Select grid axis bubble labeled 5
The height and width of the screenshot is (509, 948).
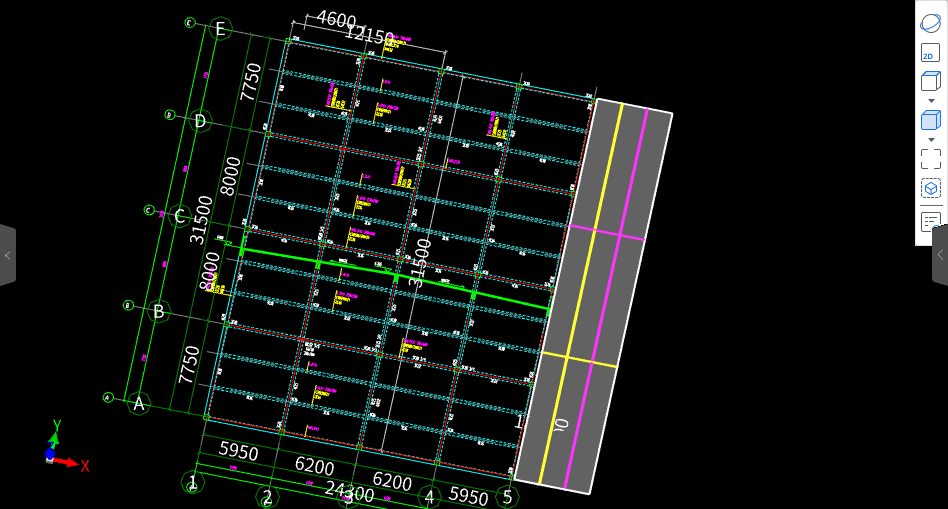coord(507,497)
